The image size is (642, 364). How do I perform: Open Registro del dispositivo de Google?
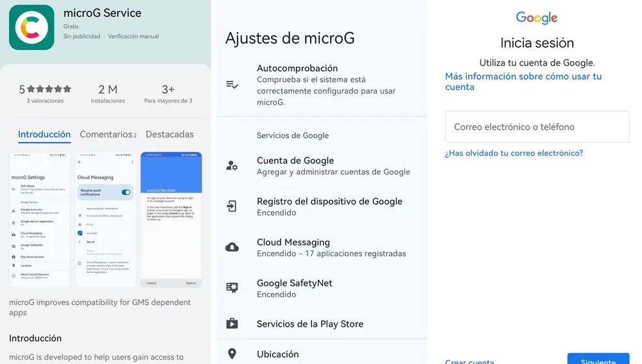(x=322, y=206)
